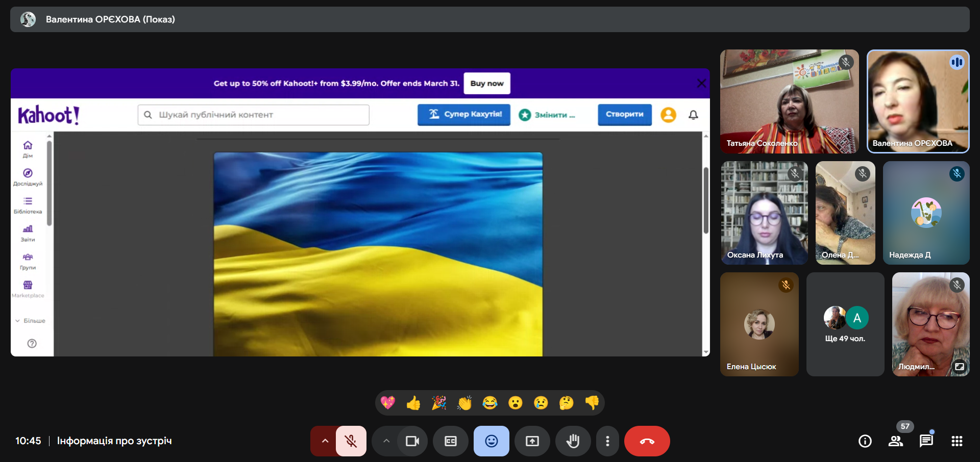This screenshot has width=980, height=462.
Task: Open the three-dot more options menu
Action: pyautogui.click(x=607, y=441)
